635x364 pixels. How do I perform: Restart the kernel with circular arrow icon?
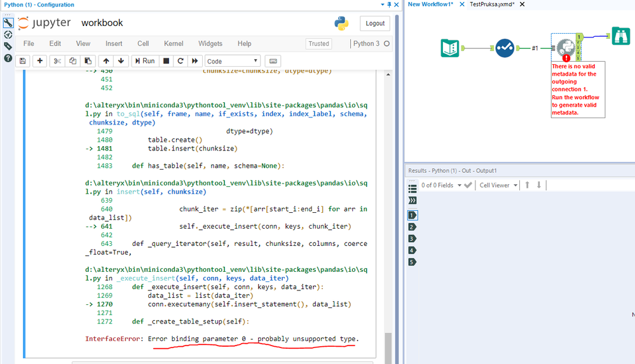click(x=180, y=61)
